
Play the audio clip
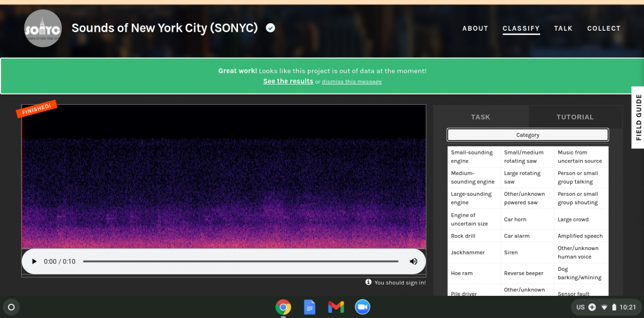34,262
